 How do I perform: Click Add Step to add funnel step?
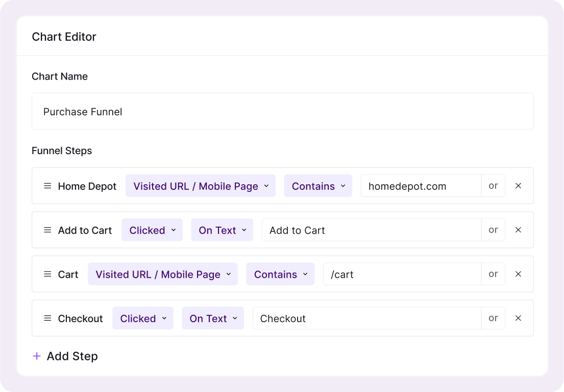pos(65,356)
